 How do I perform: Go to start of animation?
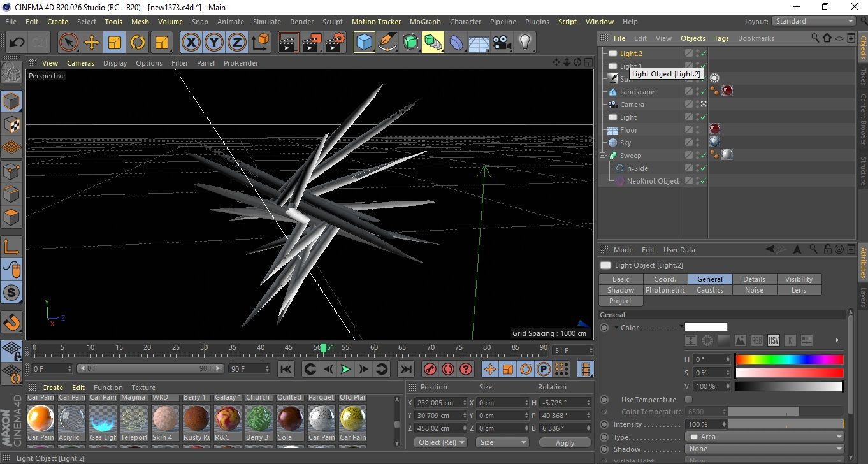(x=286, y=369)
